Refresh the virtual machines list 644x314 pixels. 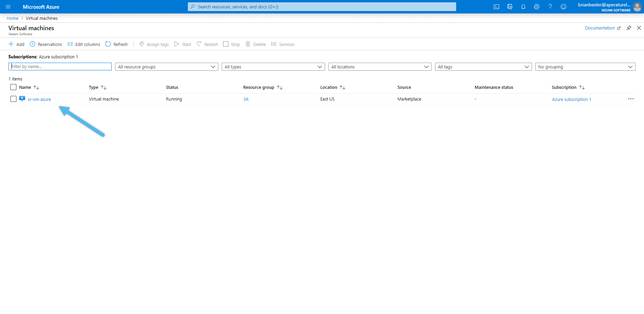tap(116, 44)
